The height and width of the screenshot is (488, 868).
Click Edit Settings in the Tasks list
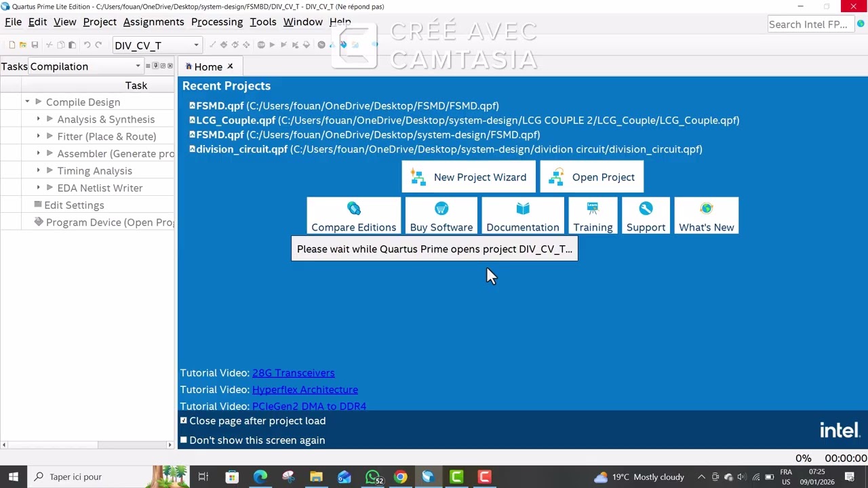click(74, 205)
